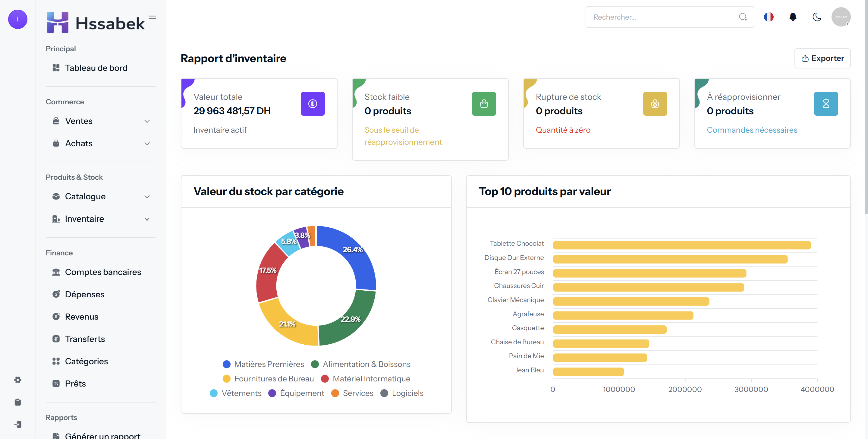Toggle Vêtements legend entry
The width and height of the screenshot is (868, 439).
pos(235,393)
